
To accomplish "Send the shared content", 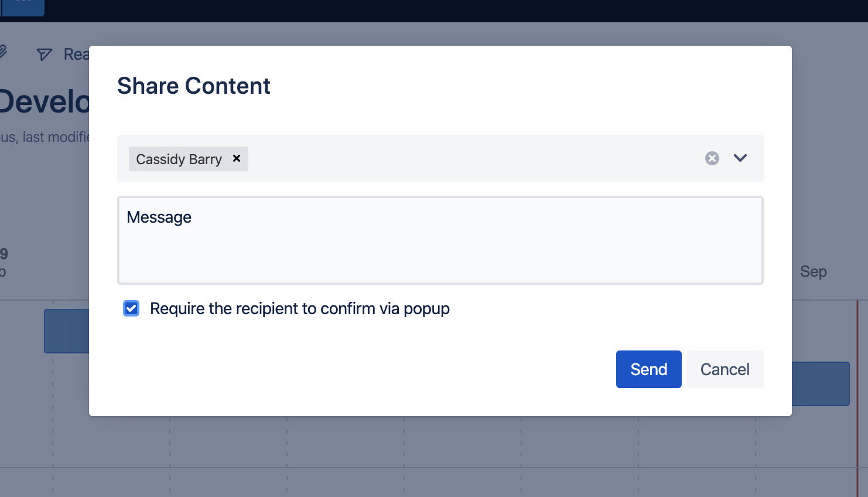I will pyautogui.click(x=648, y=369).
